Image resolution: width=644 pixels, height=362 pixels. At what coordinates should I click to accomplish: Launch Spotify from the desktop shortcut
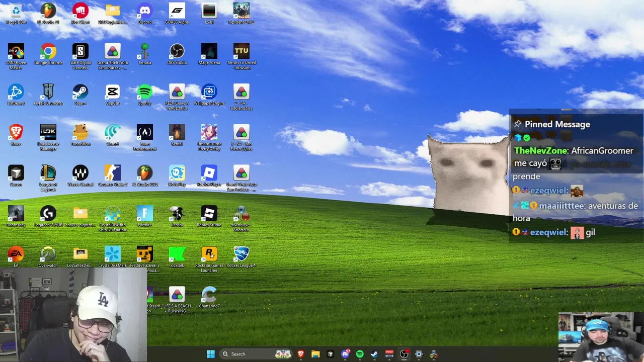(x=145, y=95)
